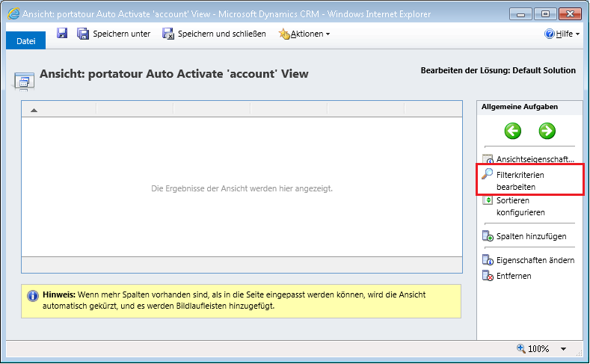Click the Speichern und schließen label
Screen dimensions: 590x364
[x=221, y=34]
